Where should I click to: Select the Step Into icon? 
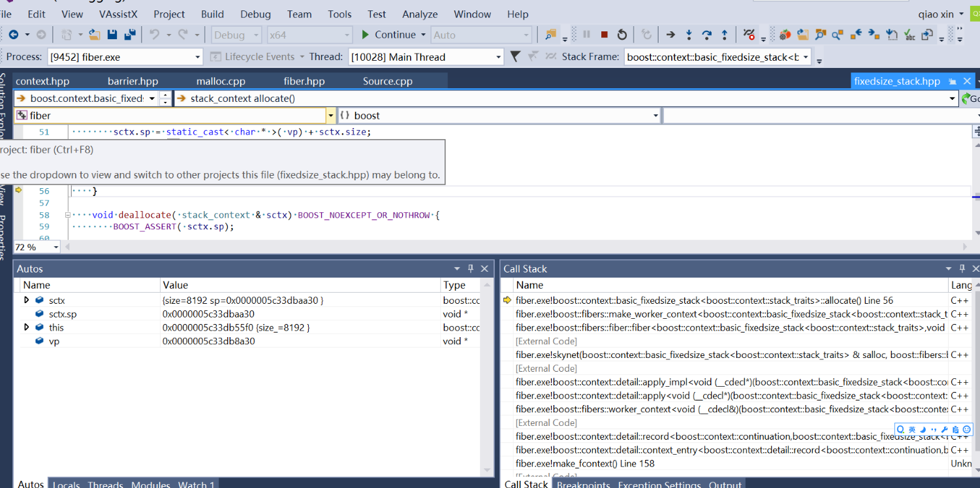point(689,35)
